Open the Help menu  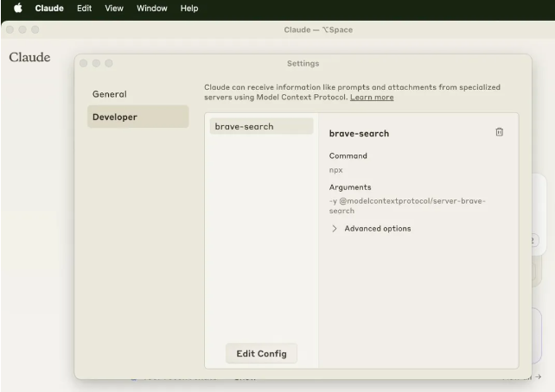pyautogui.click(x=189, y=8)
